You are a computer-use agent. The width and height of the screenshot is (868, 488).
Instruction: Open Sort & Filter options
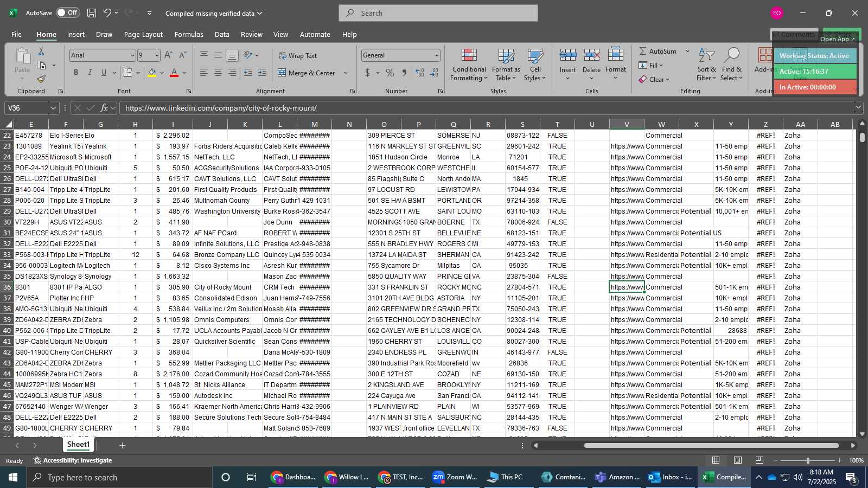(x=706, y=65)
